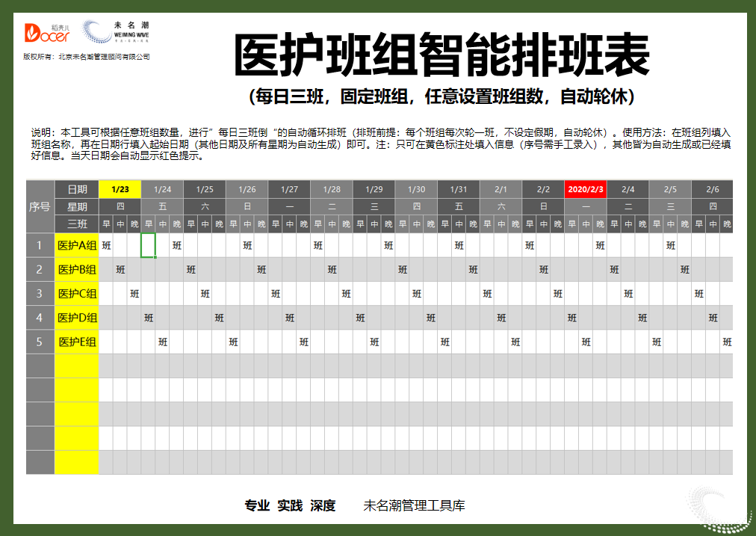
Task: Click the 医护A组 group name cell
Action: click(x=77, y=245)
